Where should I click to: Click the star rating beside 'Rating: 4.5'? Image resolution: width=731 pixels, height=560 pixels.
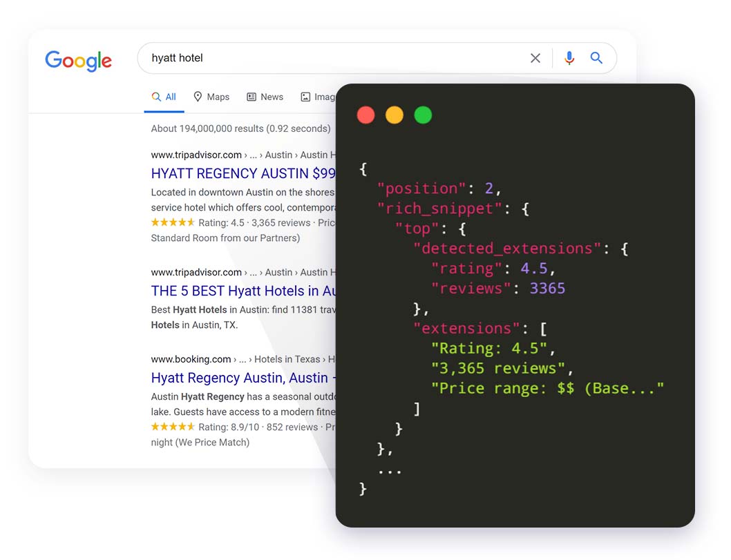coord(173,222)
